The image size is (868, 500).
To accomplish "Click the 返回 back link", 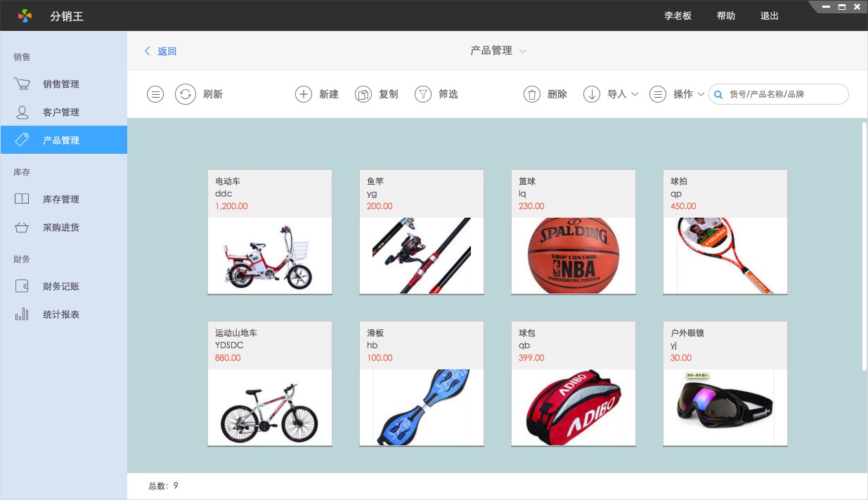I will pyautogui.click(x=161, y=51).
